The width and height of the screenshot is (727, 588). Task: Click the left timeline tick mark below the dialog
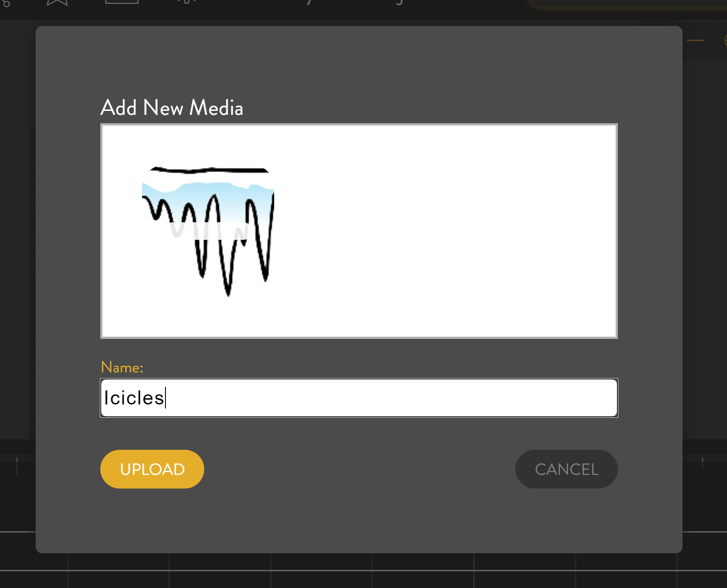coord(17,466)
